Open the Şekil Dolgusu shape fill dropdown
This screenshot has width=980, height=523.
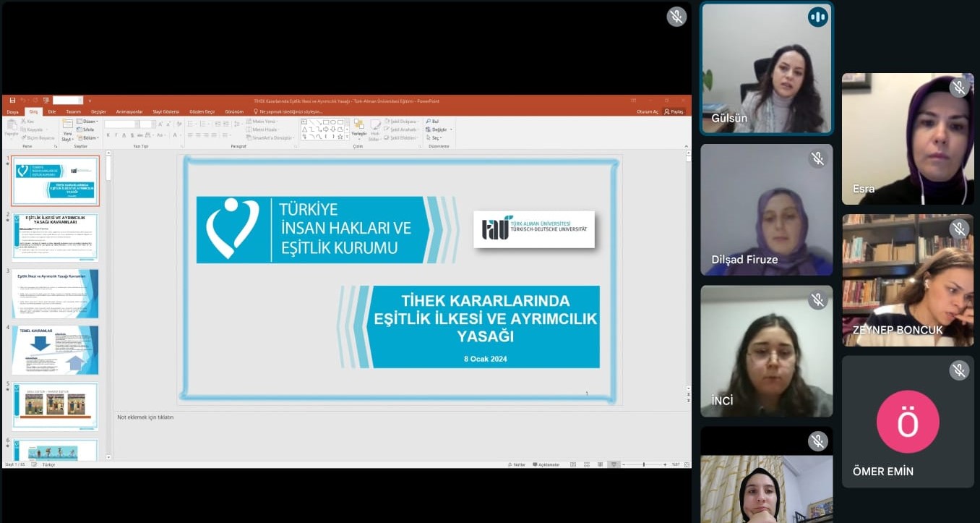[x=403, y=122]
